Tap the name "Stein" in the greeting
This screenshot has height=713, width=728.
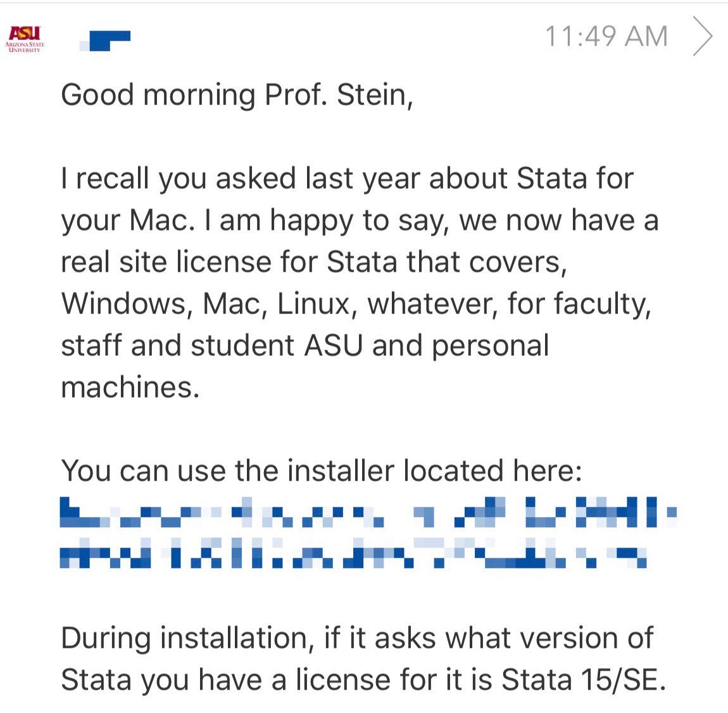click(x=375, y=95)
